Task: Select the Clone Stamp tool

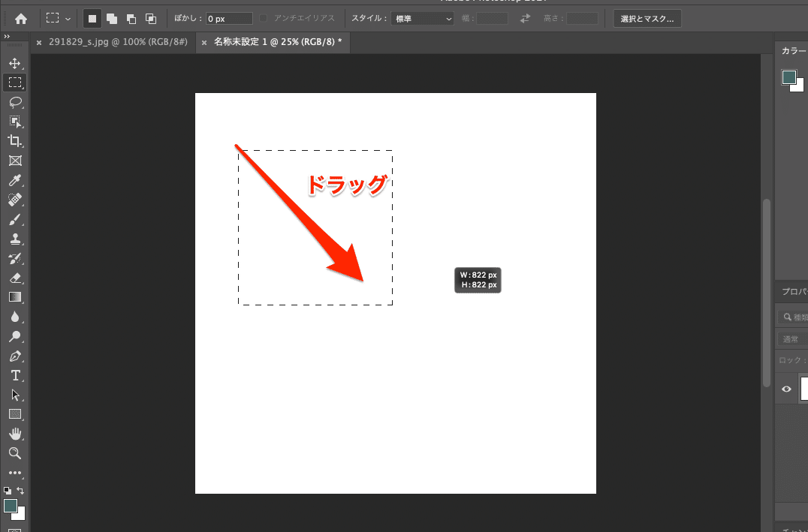Action: click(x=15, y=239)
